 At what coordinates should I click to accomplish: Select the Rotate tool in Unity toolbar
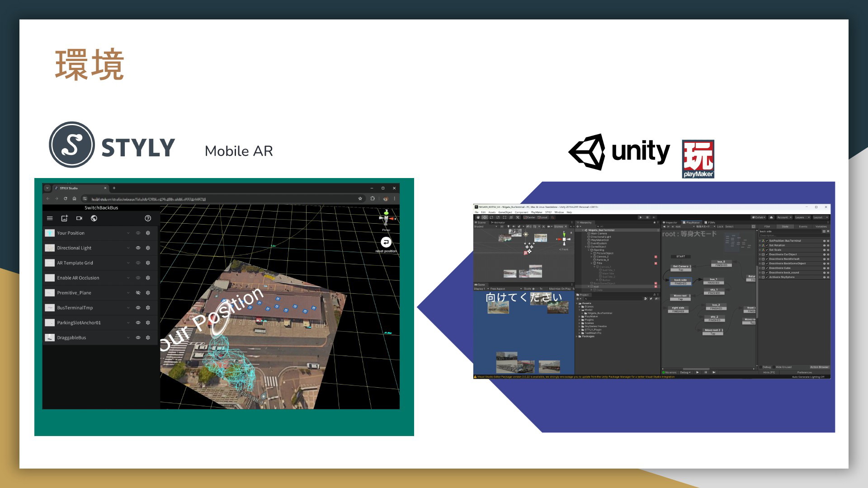point(491,217)
